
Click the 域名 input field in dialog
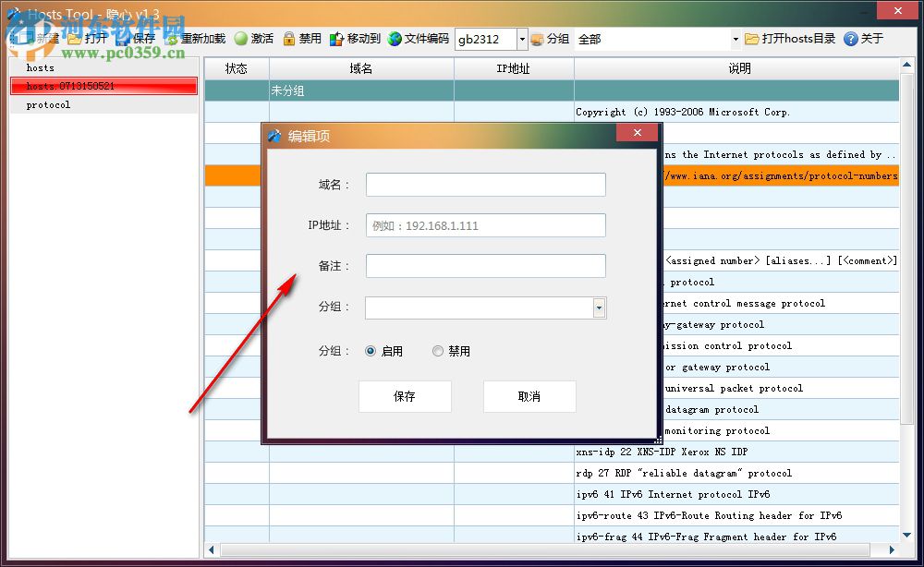point(485,184)
